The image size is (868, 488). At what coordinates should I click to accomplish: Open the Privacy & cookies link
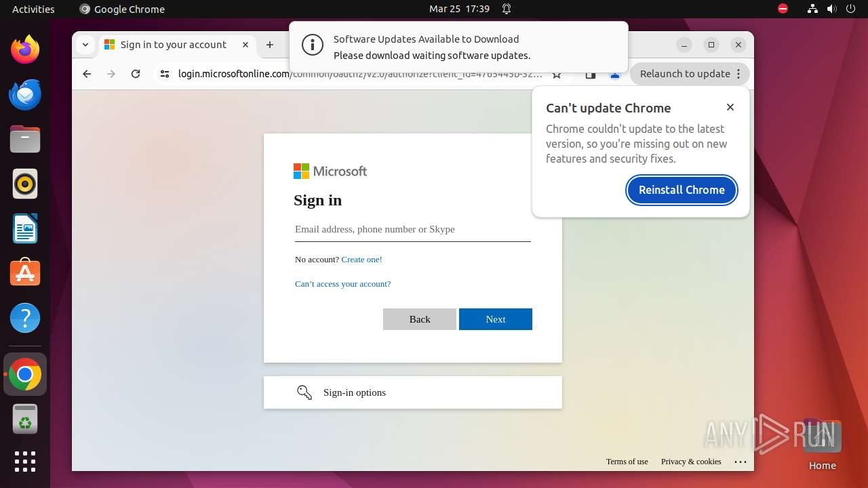(x=691, y=462)
